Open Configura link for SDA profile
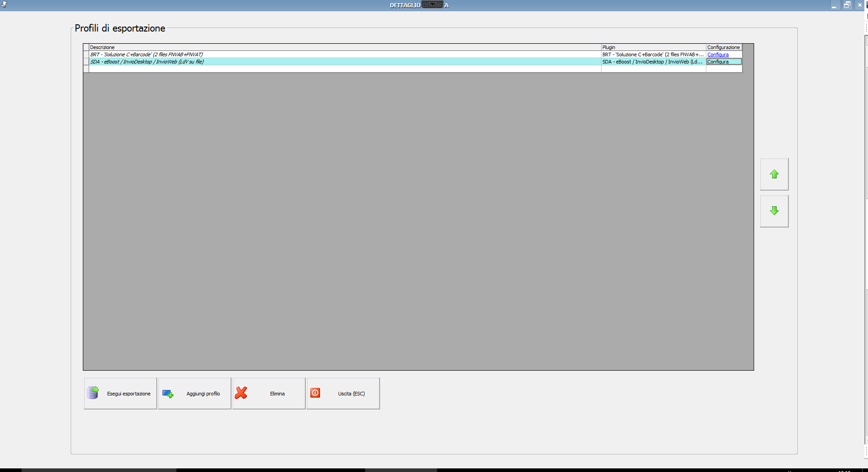 [x=718, y=62]
